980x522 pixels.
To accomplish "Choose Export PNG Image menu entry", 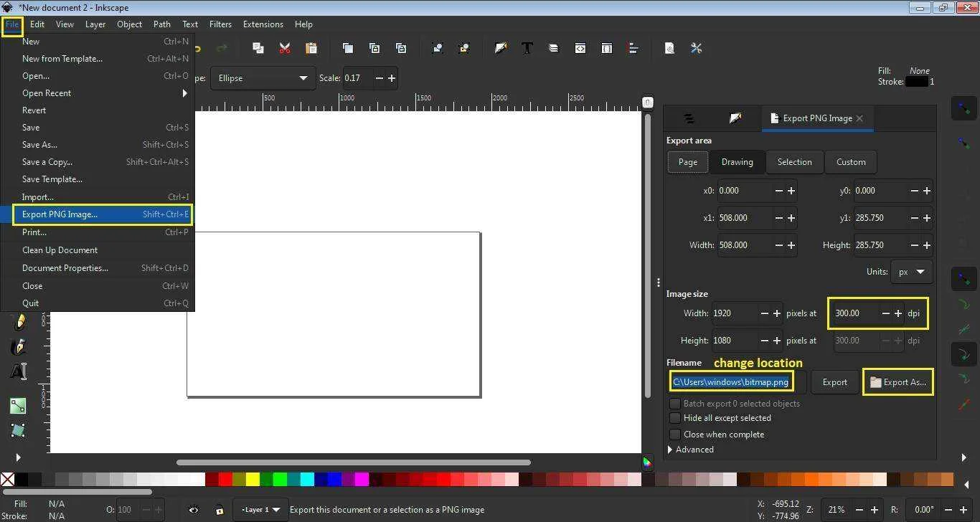I will 103,214.
